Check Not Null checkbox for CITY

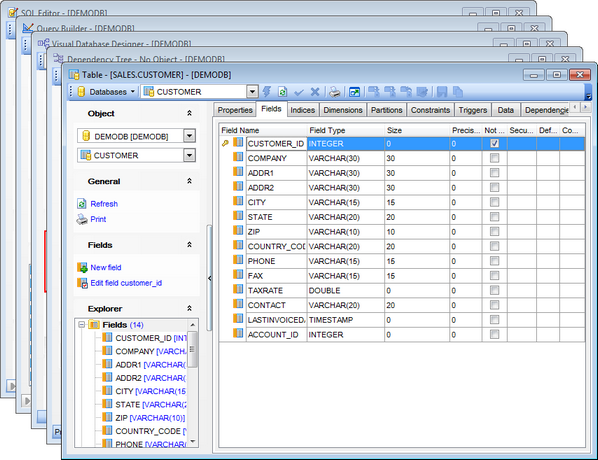495,202
